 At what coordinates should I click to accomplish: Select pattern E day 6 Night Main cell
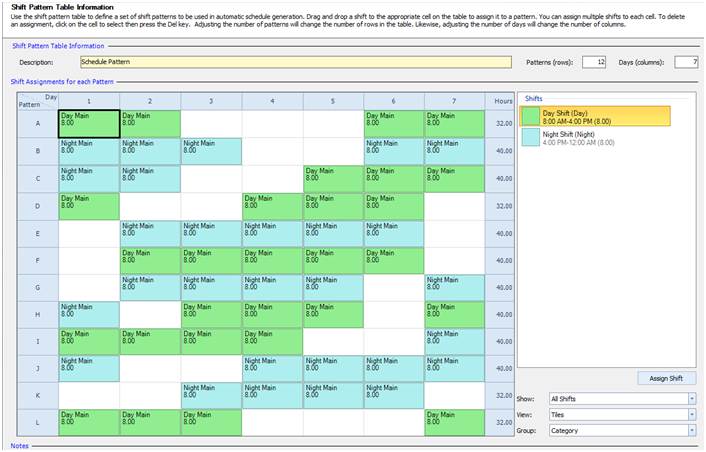[x=394, y=234]
